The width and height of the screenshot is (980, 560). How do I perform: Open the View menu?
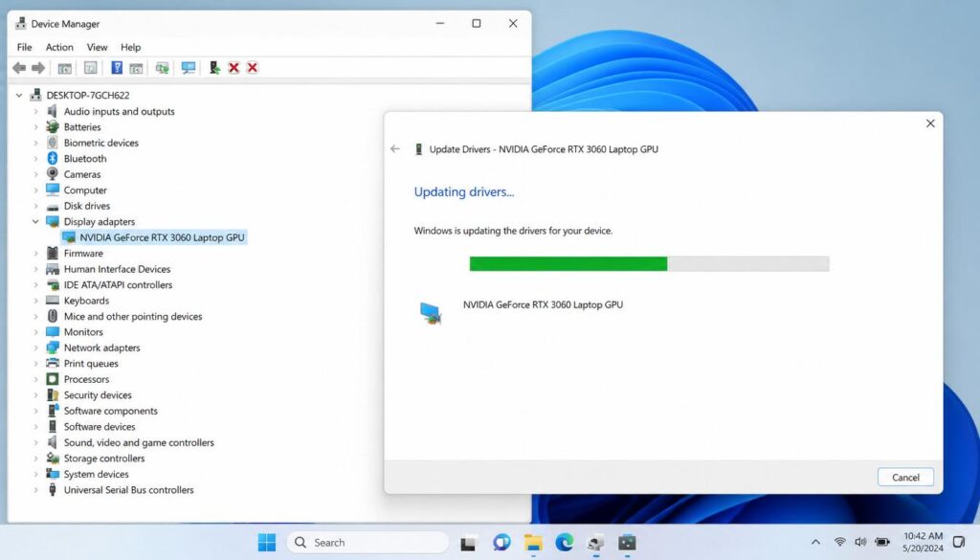click(x=97, y=47)
